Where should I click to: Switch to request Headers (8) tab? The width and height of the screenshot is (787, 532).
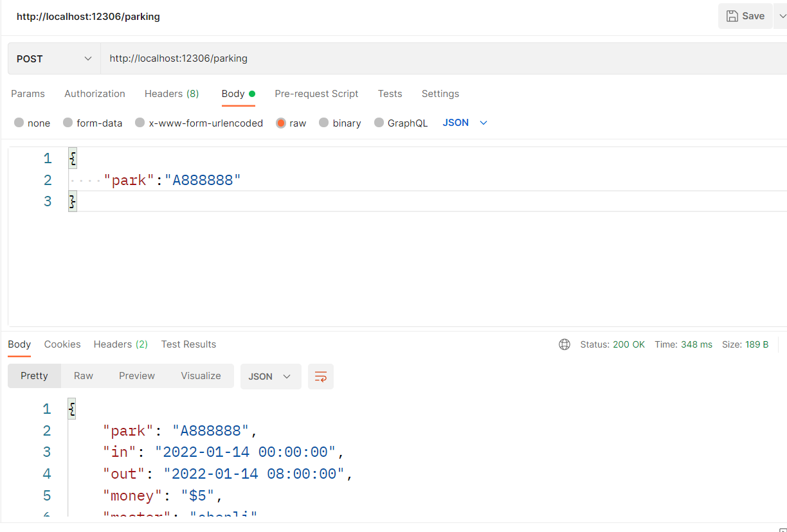[x=172, y=94]
